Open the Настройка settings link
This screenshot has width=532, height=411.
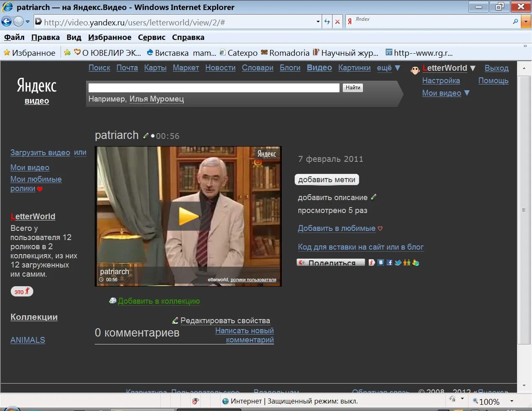point(441,81)
